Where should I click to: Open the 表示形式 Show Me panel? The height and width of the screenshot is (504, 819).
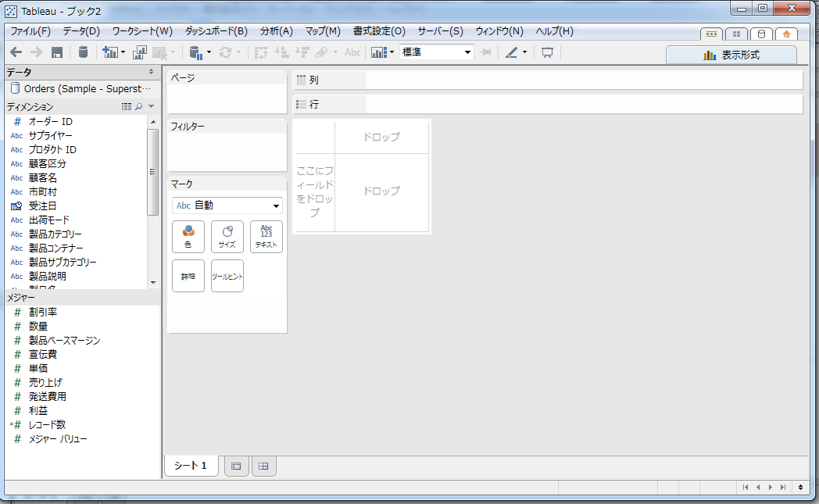pyautogui.click(x=731, y=55)
